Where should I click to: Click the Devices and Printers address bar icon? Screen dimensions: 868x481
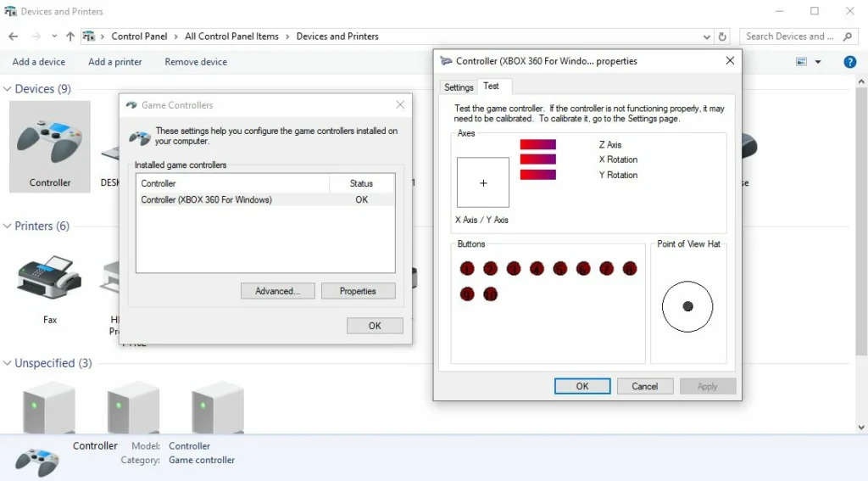[x=88, y=36]
